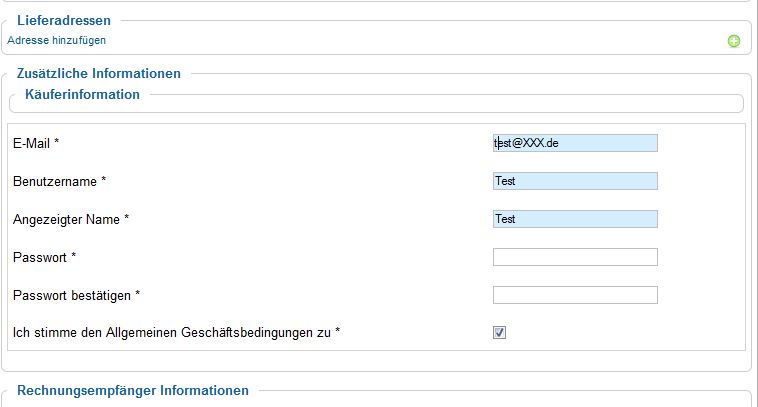
Task: Click into the Benutzername text field
Action: [575, 181]
